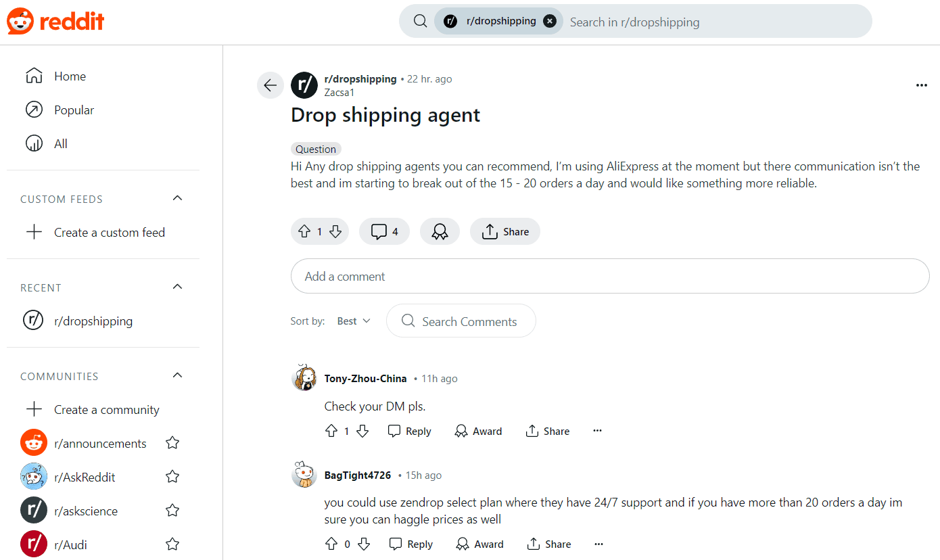
Task: Favorite r/AskReddit with the star
Action: click(x=172, y=477)
